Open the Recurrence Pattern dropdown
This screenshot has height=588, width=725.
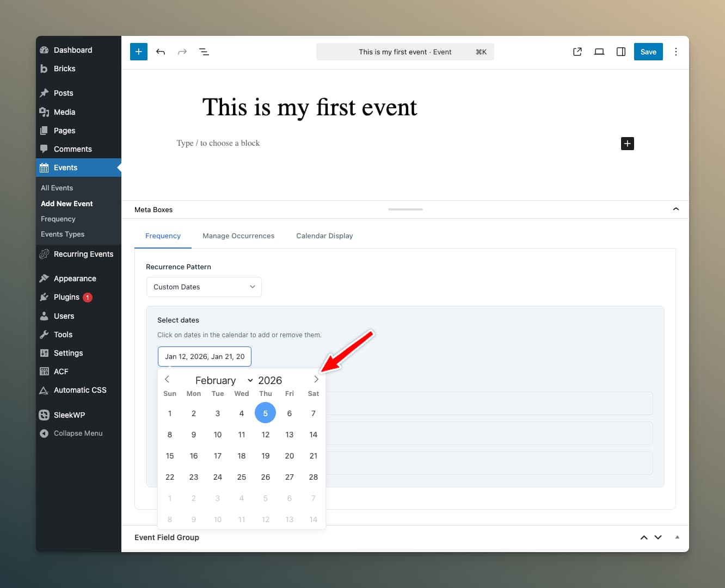(x=204, y=287)
